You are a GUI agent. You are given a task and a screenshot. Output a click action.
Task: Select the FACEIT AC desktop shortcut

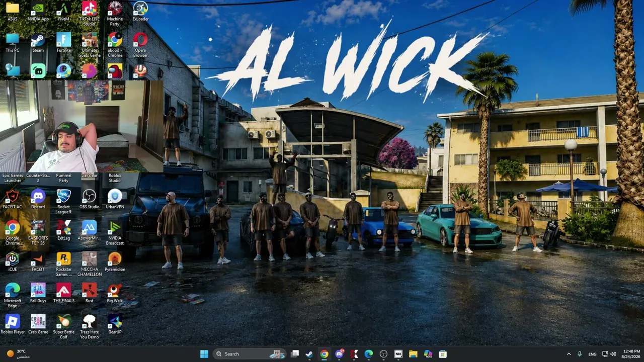[13, 199]
